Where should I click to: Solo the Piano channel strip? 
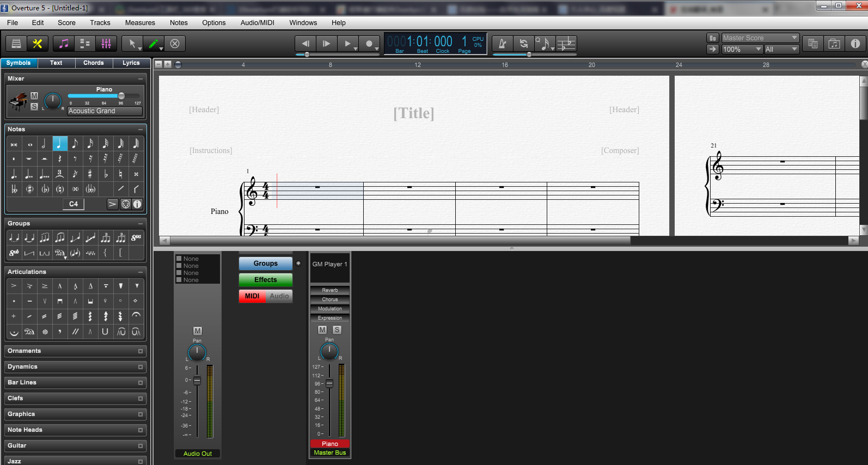[337, 330]
